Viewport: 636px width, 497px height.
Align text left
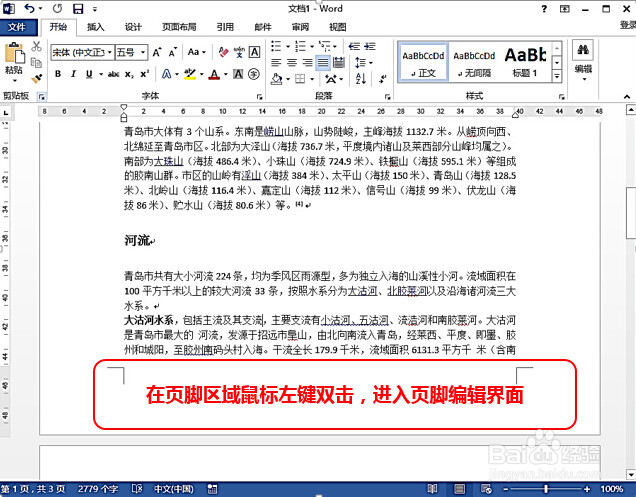tap(276, 62)
